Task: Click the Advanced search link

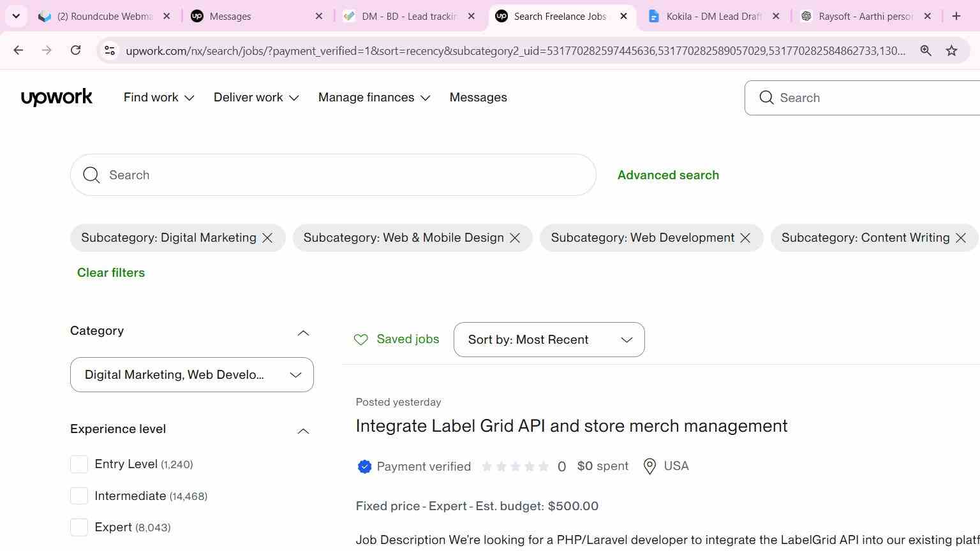Action: pos(668,175)
